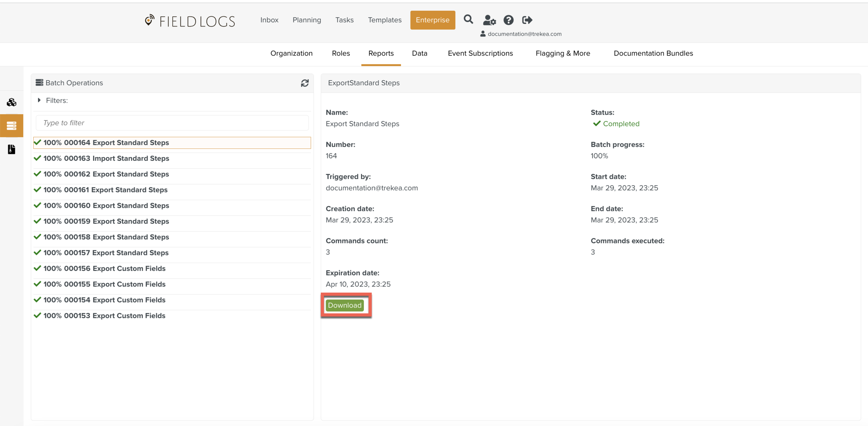Select the batch operations sidebar icon
The image size is (868, 426).
point(11,125)
